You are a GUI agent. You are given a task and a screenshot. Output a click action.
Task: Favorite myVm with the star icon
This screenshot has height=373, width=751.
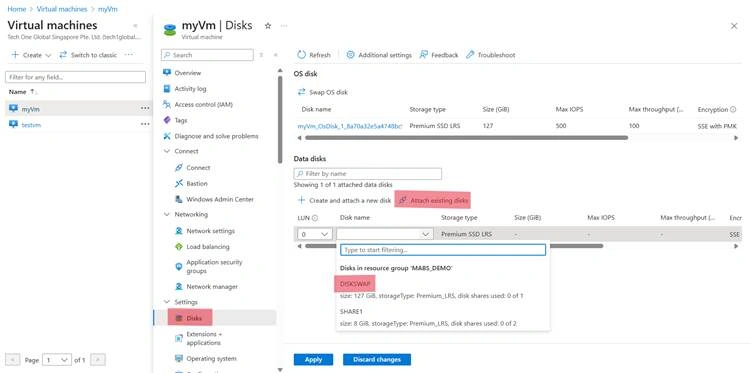click(268, 26)
